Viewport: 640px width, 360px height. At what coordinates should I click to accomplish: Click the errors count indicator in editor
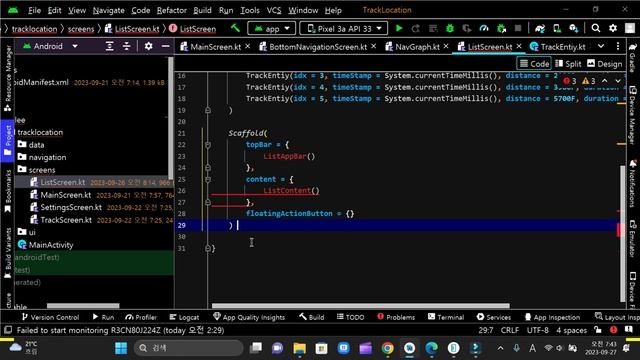[x=570, y=81]
